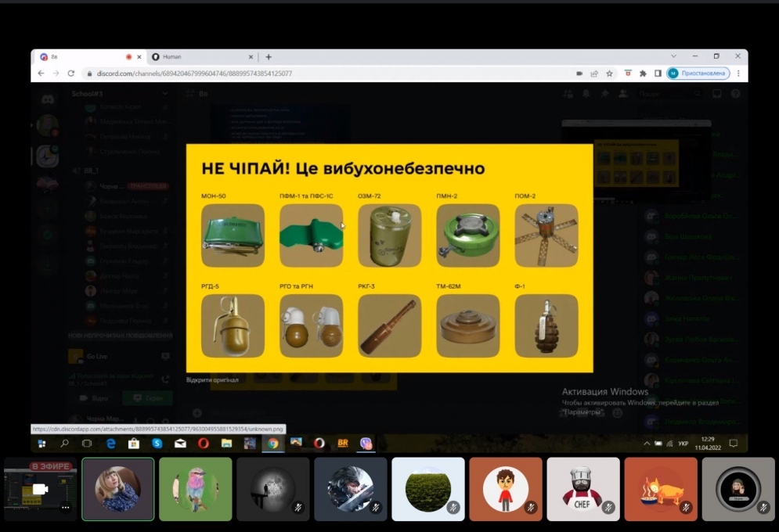This screenshot has width=779, height=532.
Task: Select participant tile with woman photo avatar
Action: point(117,489)
